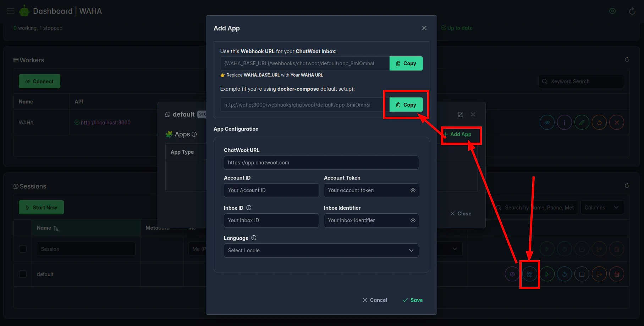The width and height of the screenshot is (644, 326).
Task: Click the refresh icon in top header
Action: coord(632,11)
